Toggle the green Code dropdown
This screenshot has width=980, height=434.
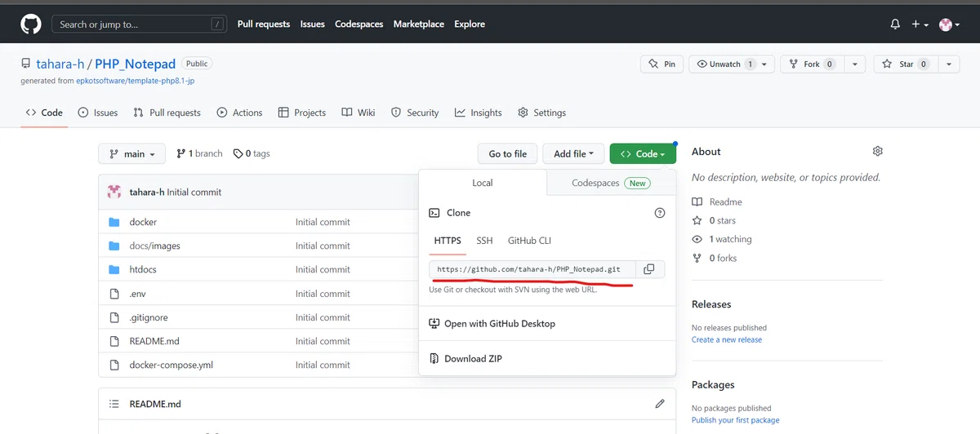(x=643, y=153)
